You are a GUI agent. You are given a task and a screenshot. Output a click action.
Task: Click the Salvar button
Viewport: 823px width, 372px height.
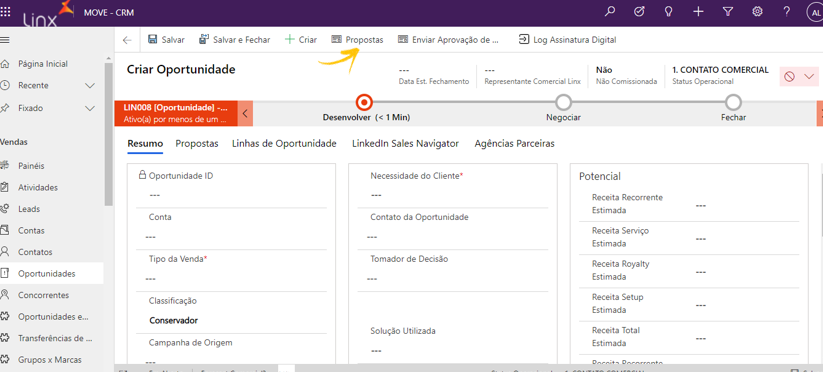(x=166, y=39)
